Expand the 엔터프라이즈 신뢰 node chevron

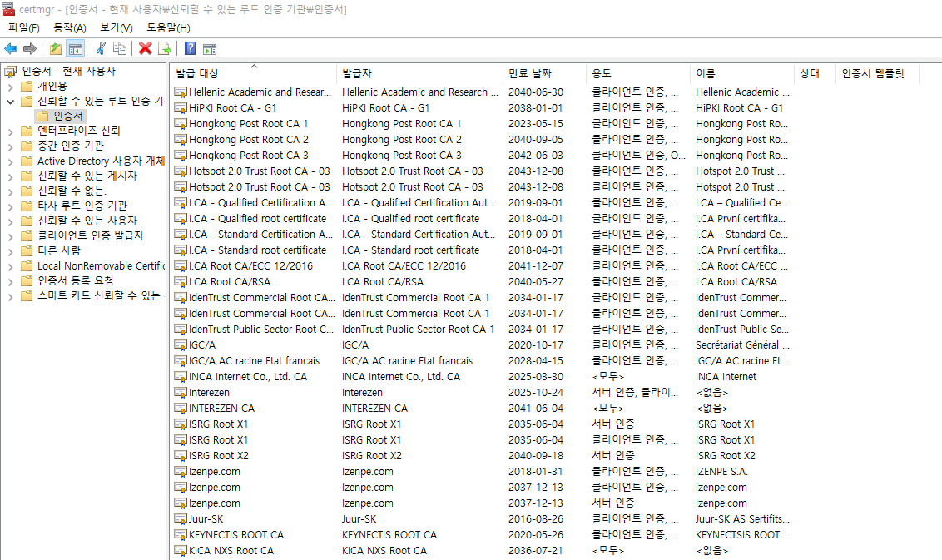10,131
